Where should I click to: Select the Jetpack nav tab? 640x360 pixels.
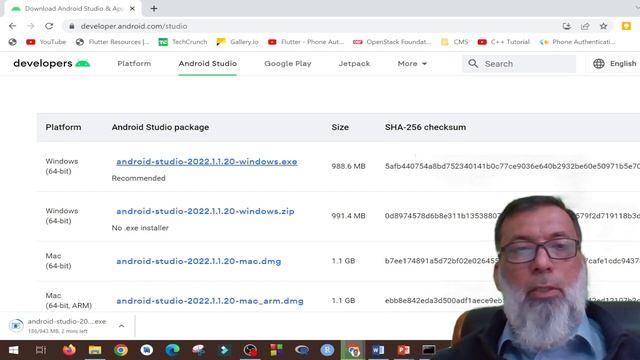(x=354, y=64)
